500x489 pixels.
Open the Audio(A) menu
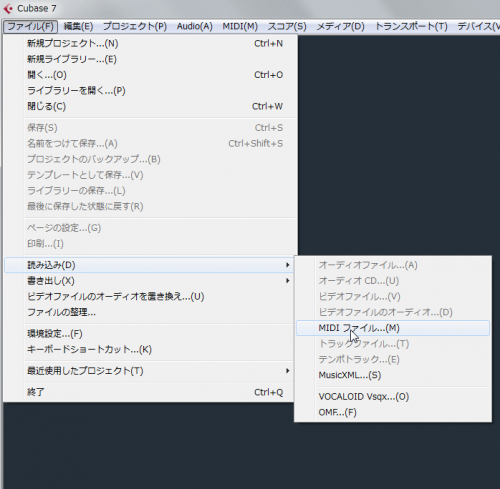[195, 26]
